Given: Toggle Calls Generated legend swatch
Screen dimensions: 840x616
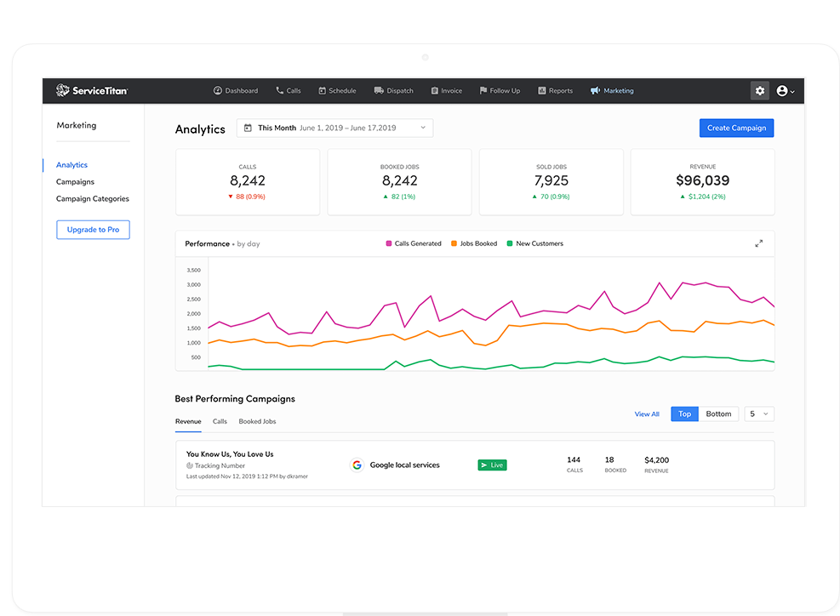Looking at the screenshot, I should [x=389, y=243].
